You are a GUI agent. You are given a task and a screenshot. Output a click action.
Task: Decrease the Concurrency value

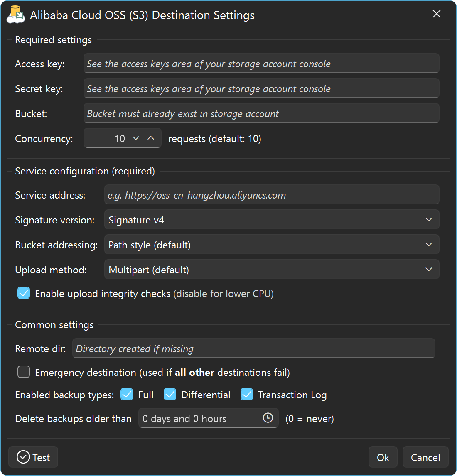(x=136, y=138)
